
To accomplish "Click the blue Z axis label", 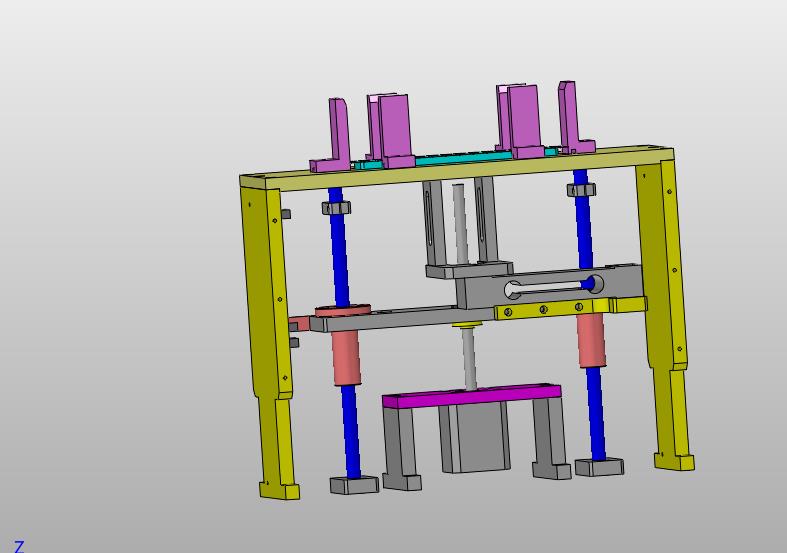I will click(19, 546).
